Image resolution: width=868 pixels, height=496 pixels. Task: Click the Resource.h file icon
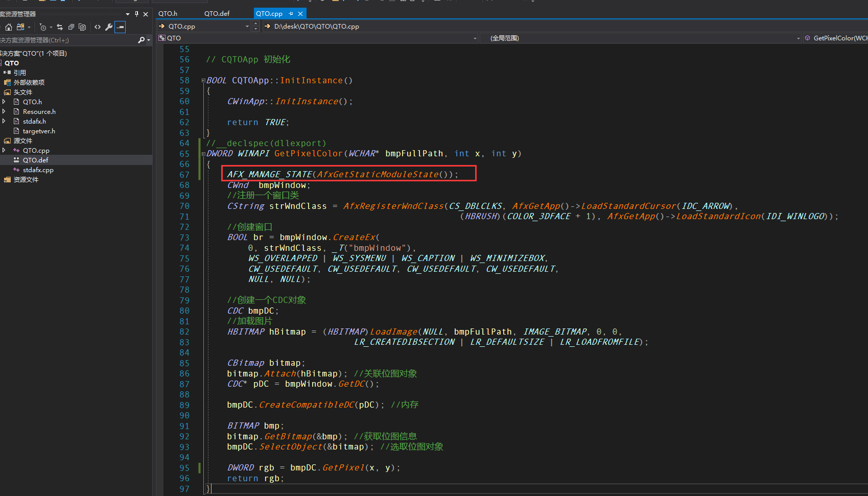pos(16,111)
